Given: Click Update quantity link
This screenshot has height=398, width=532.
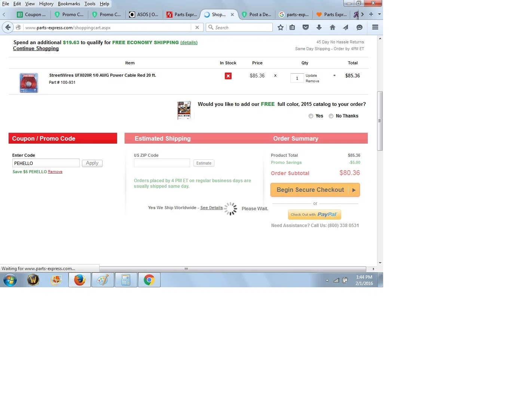Looking at the screenshot, I should 311,76.
